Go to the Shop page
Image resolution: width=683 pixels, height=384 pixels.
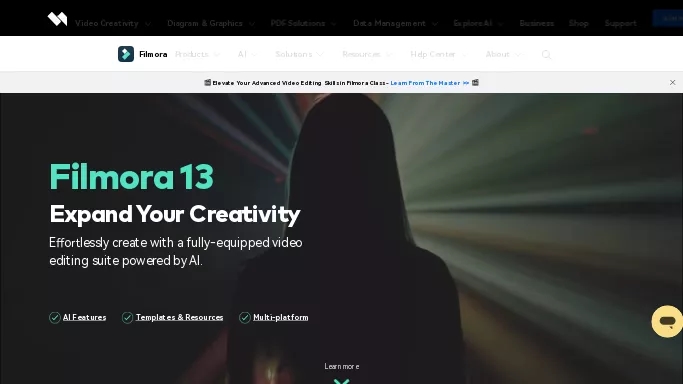click(x=578, y=23)
